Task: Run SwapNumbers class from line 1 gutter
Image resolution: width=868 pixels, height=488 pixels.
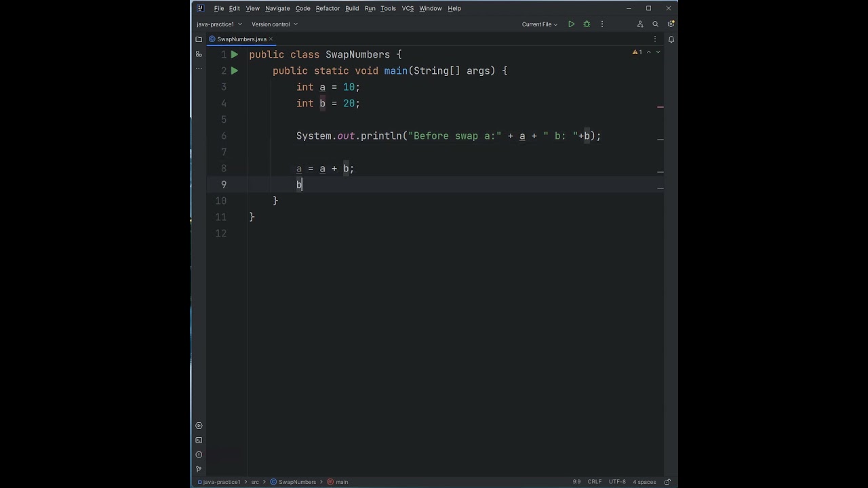Action: [x=234, y=54]
